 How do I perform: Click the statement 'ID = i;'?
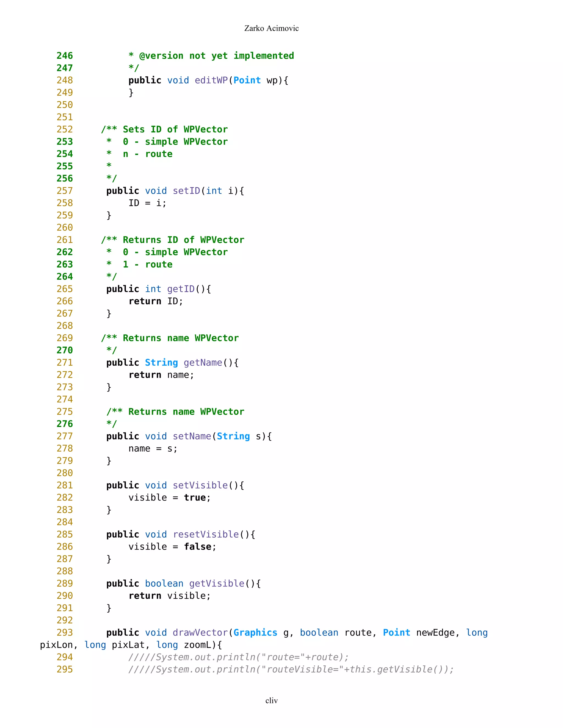(x=147, y=203)
